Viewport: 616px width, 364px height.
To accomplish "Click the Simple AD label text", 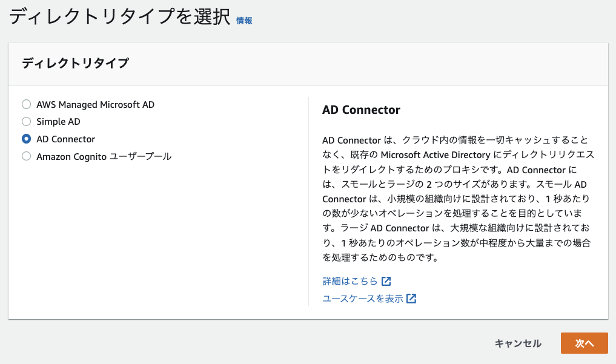I will pos(58,122).
